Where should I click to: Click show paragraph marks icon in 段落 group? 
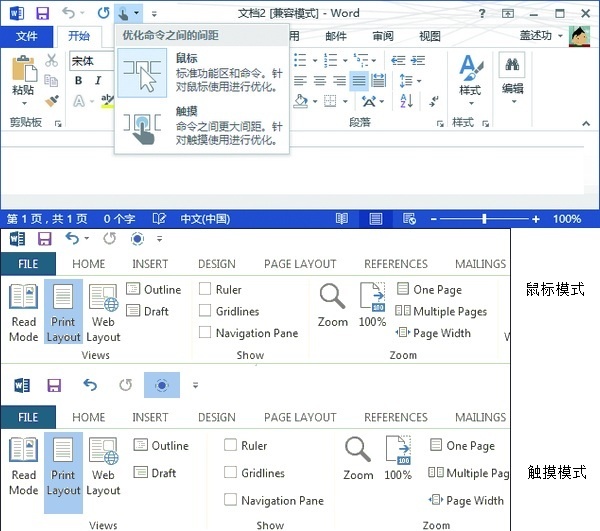tap(434, 101)
